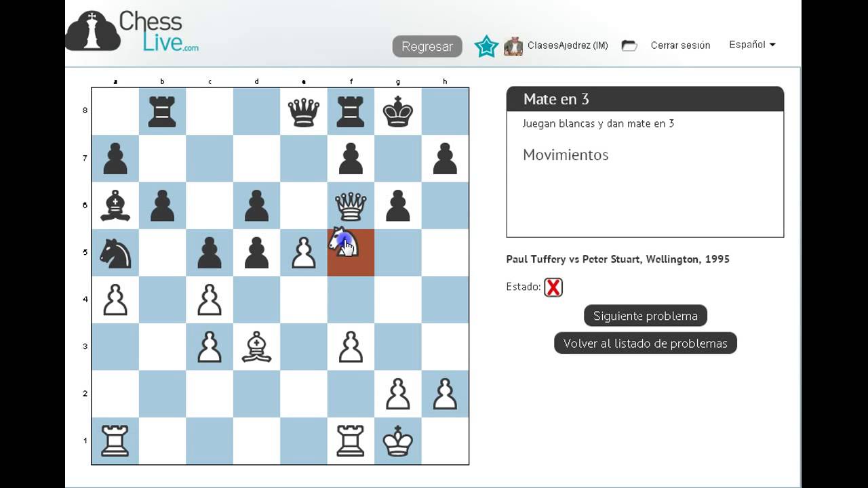Select the white rook on f1
Image resolution: width=868 pixels, height=488 pixels.
coord(351,441)
